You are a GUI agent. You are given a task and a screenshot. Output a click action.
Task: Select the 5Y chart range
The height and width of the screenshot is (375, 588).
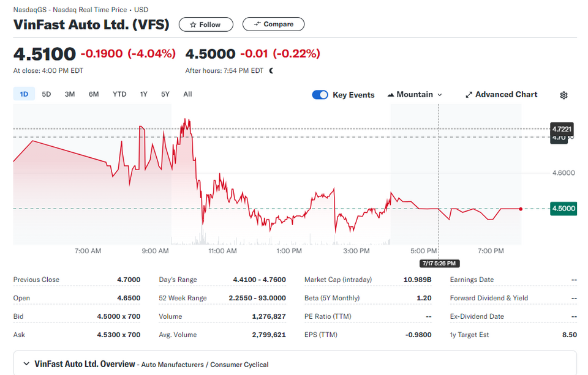[165, 94]
